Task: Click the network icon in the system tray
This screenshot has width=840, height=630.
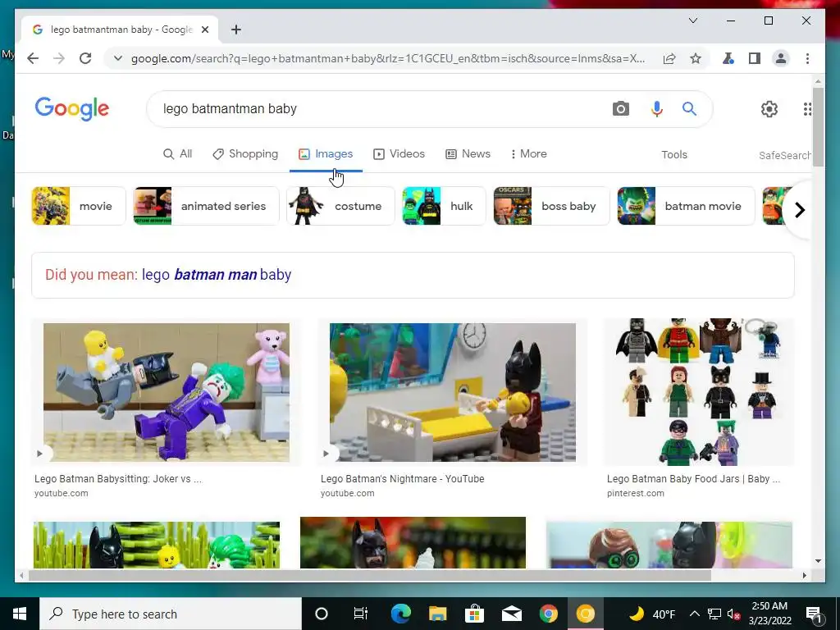Action: click(x=714, y=614)
